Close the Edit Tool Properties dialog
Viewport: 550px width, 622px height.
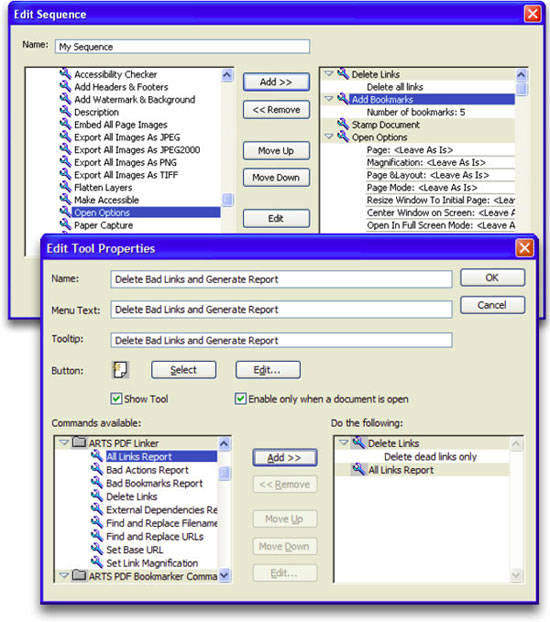(x=524, y=248)
